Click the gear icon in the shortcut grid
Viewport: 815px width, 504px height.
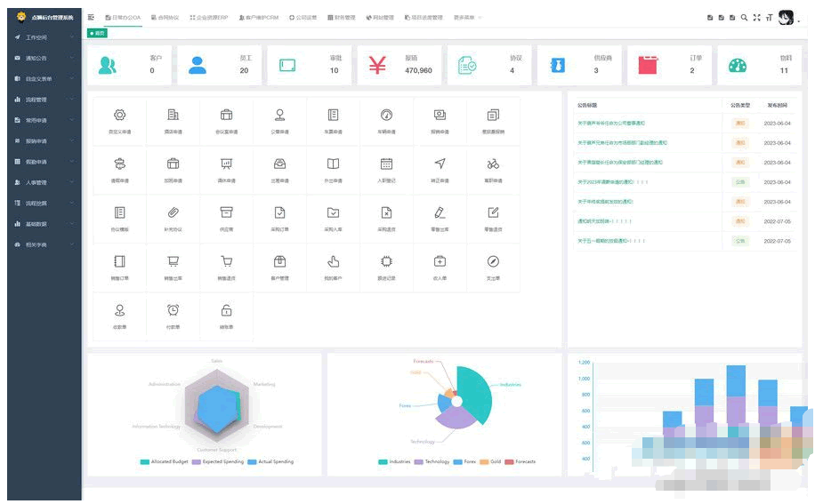click(119, 116)
